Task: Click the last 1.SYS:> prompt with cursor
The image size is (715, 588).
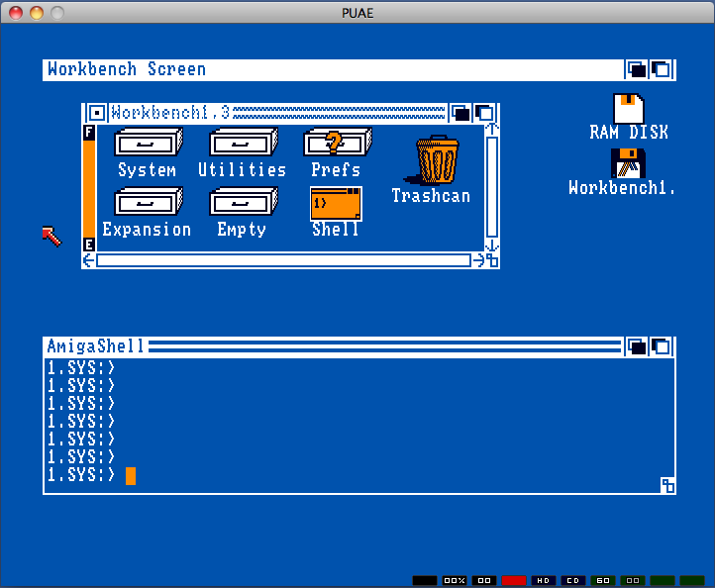Action: pos(81,475)
